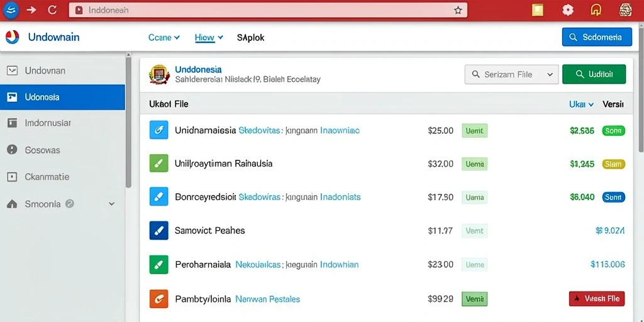Open the red gear extension icon
This screenshot has height=322, width=644.
(568, 10)
